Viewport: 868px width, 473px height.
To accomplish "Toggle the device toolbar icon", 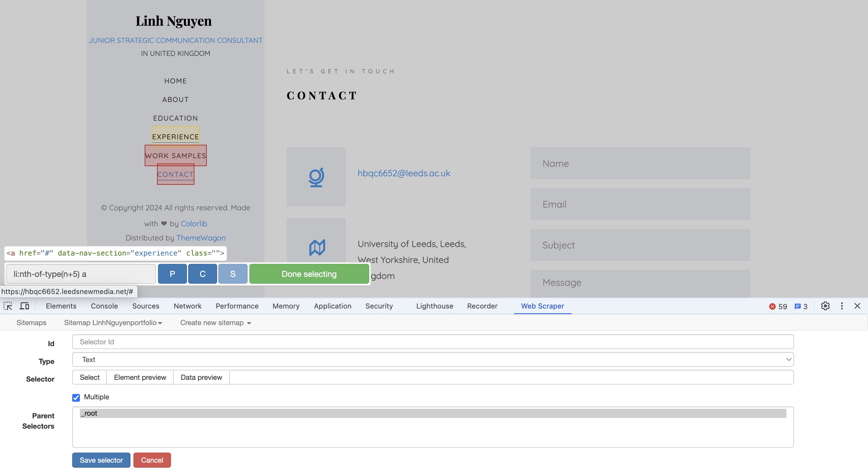I will click(x=24, y=306).
